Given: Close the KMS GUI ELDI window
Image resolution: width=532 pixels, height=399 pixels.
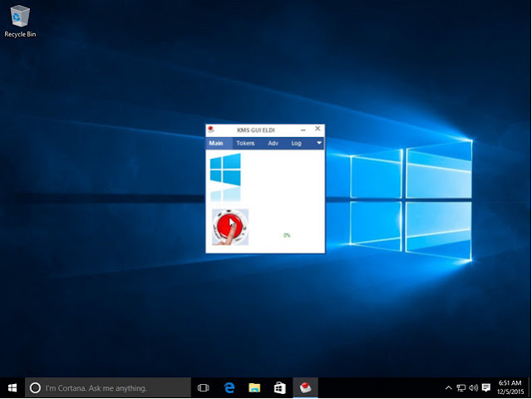Looking at the screenshot, I should click(x=318, y=129).
